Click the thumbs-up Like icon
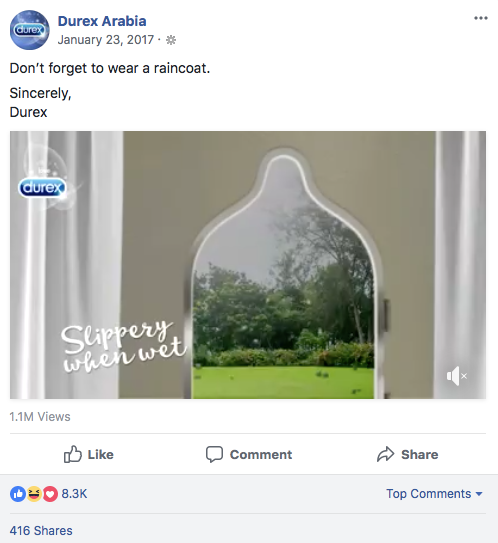Screen dimensions: 498x543 coord(73,454)
